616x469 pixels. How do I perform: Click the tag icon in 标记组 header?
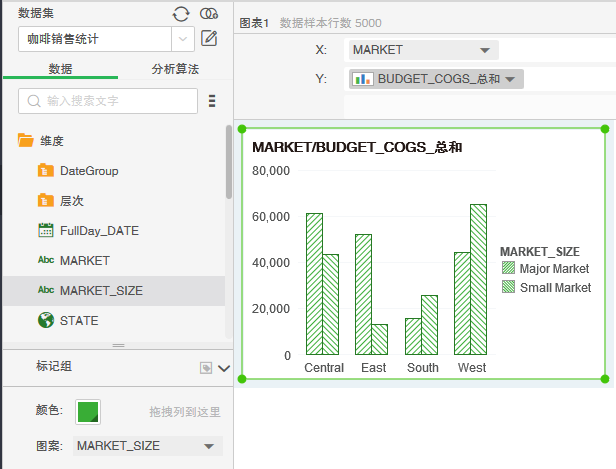[205, 368]
